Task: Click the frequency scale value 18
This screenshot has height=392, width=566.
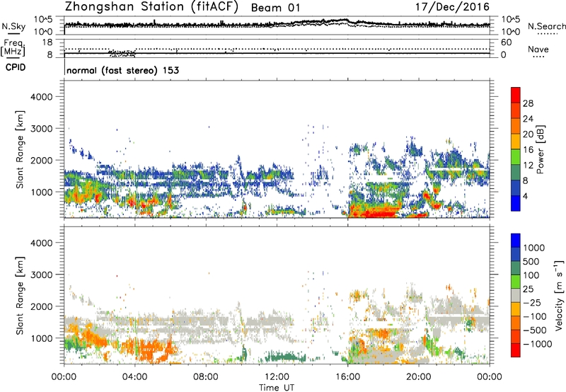Action: click(47, 42)
